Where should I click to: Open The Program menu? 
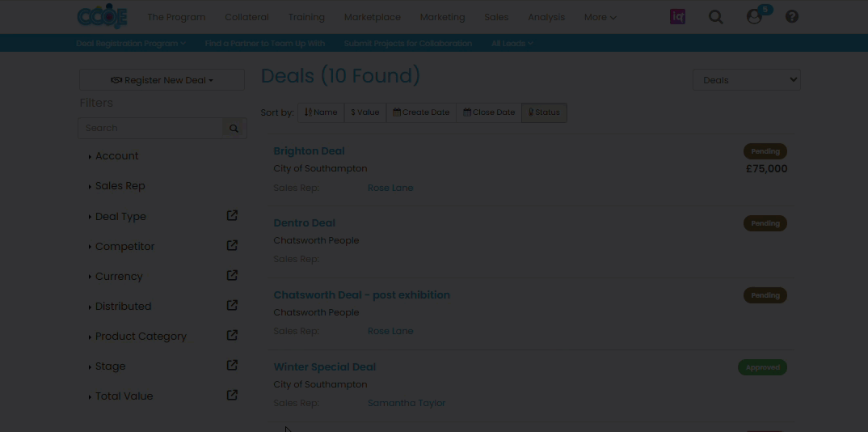tap(176, 17)
